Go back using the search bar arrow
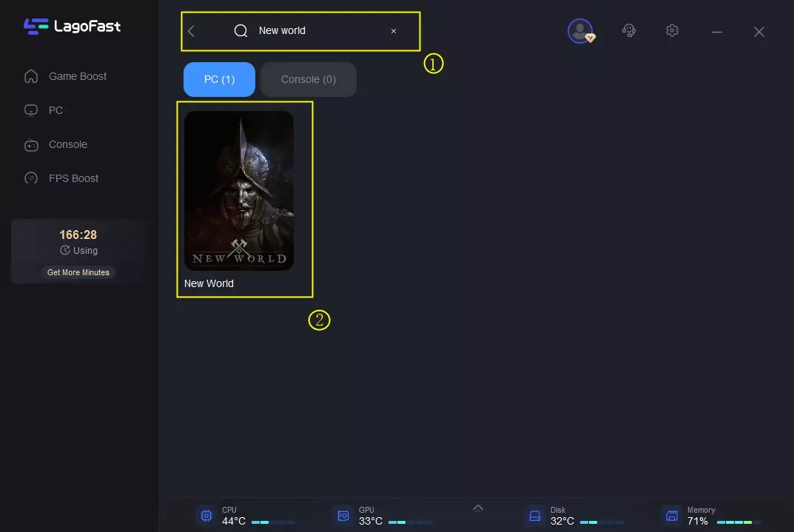The image size is (794, 532). pos(192,31)
